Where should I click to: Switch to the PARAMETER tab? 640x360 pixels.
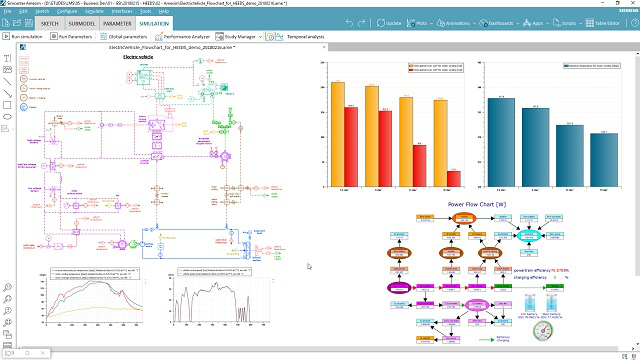pos(117,23)
